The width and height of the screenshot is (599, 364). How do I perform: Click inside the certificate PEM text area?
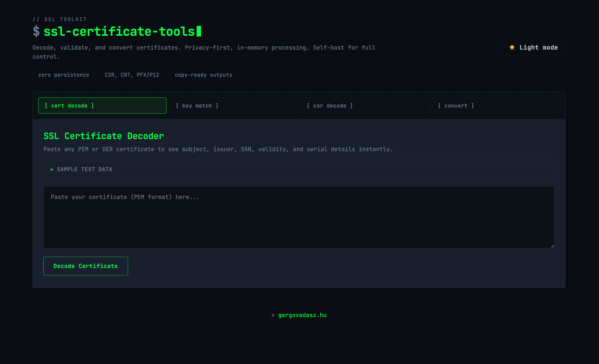(299, 217)
